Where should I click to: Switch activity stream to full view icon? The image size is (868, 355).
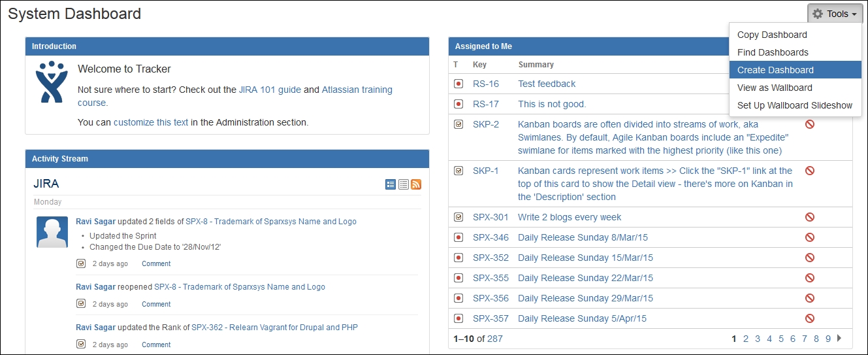(x=391, y=184)
